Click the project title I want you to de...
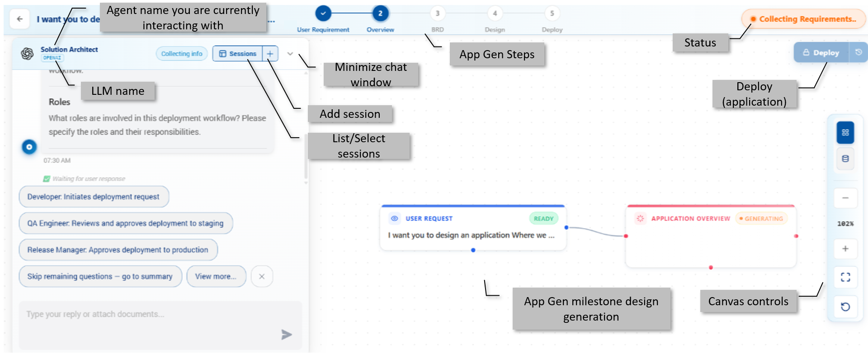The height and width of the screenshot is (354, 868). 68,19
